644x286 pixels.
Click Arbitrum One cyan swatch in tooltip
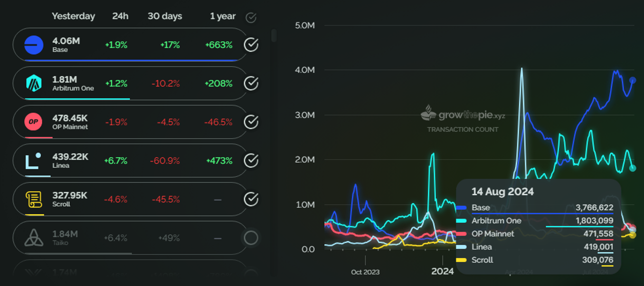click(x=461, y=221)
